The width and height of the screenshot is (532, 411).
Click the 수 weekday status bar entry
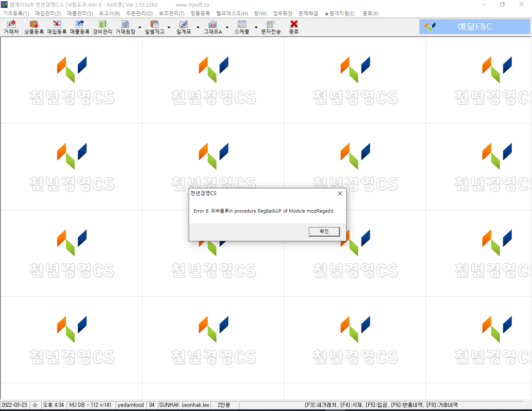(35, 405)
